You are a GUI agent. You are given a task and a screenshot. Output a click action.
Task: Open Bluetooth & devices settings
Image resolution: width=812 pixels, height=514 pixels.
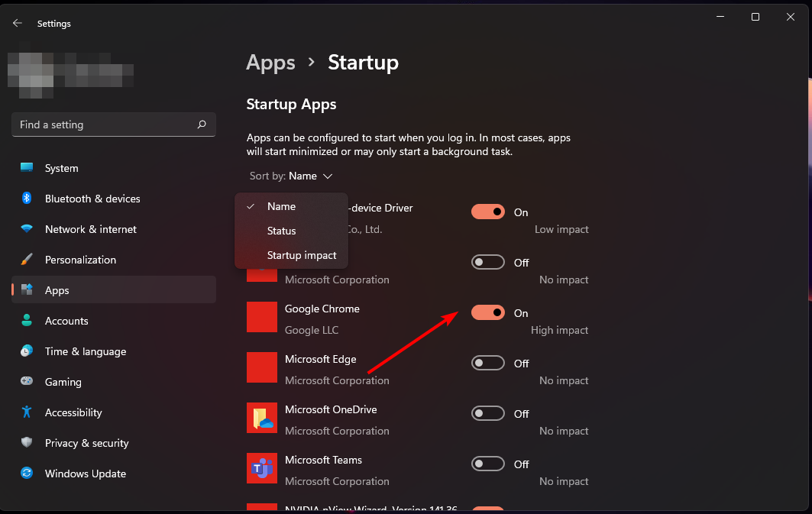pos(114,199)
